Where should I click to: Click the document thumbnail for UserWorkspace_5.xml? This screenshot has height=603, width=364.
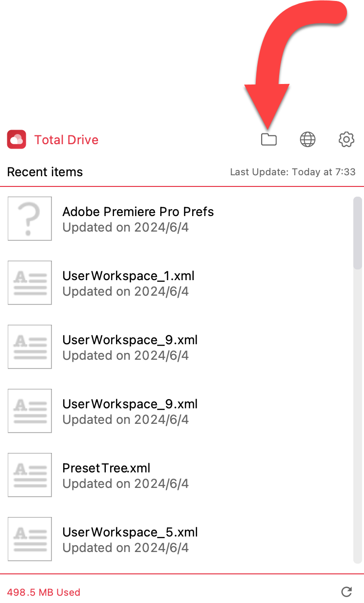click(30, 539)
